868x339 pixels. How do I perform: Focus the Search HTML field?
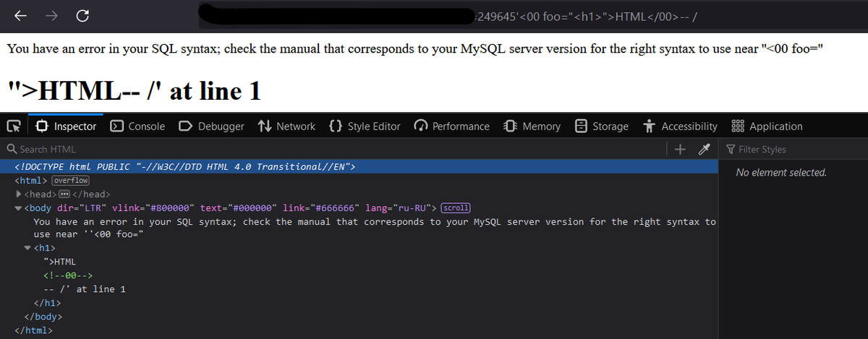(333, 150)
